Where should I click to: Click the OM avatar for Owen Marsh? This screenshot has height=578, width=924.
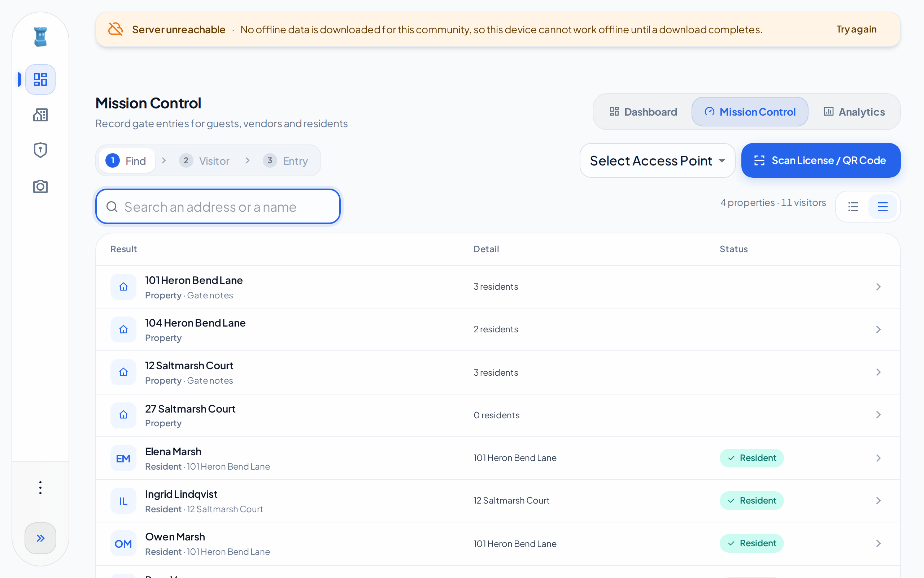click(x=123, y=543)
